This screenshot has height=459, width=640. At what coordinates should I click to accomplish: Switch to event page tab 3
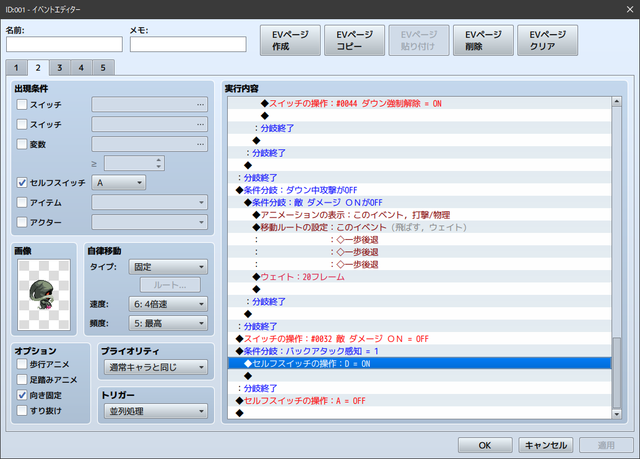point(60,68)
